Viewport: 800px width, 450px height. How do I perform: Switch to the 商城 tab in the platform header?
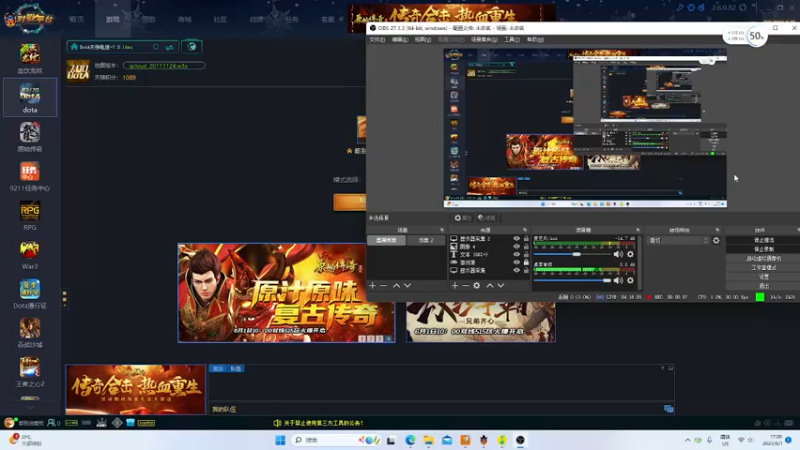pyautogui.click(x=185, y=19)
